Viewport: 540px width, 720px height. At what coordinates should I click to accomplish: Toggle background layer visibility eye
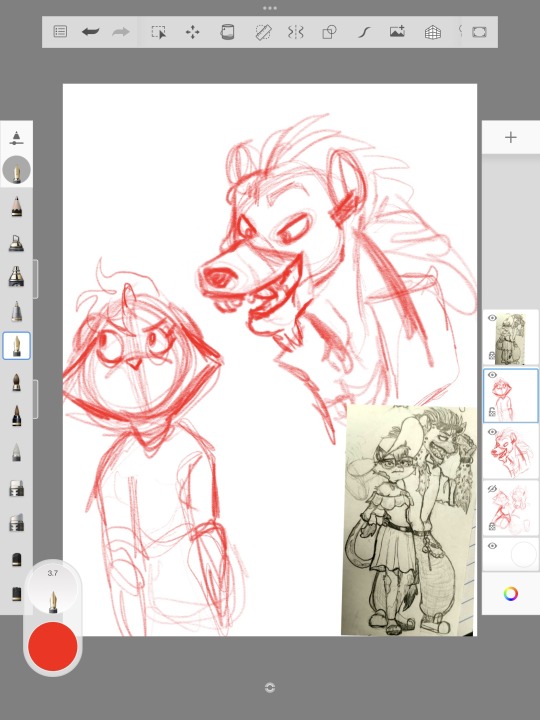tap(492, 546)
